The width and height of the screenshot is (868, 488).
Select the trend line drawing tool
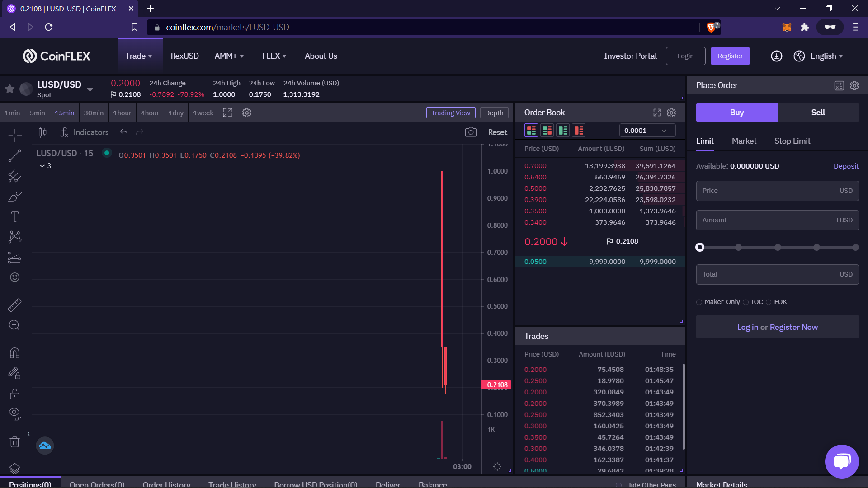[14, 155]
